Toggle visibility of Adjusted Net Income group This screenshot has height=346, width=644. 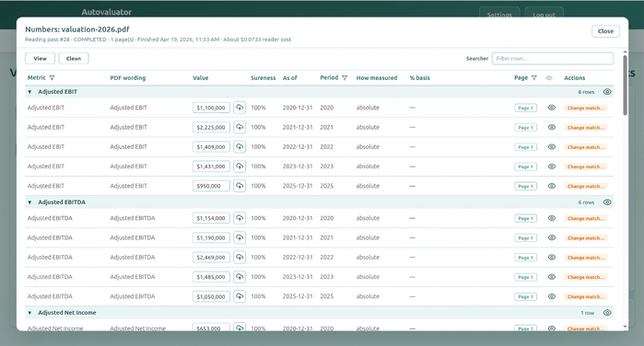coord(607,312)
